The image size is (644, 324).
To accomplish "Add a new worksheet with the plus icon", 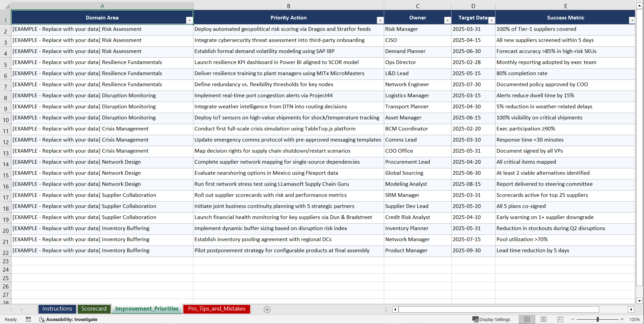I will 267,309.
